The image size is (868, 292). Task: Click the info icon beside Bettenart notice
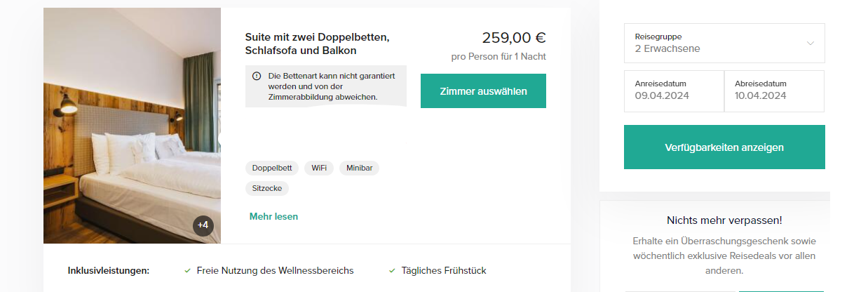(257, 76)
